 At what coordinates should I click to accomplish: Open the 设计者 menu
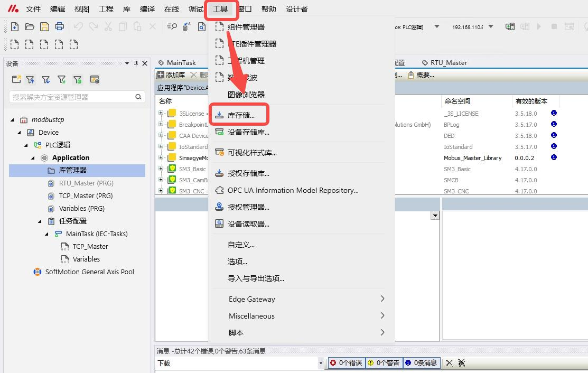pos(296,9)
